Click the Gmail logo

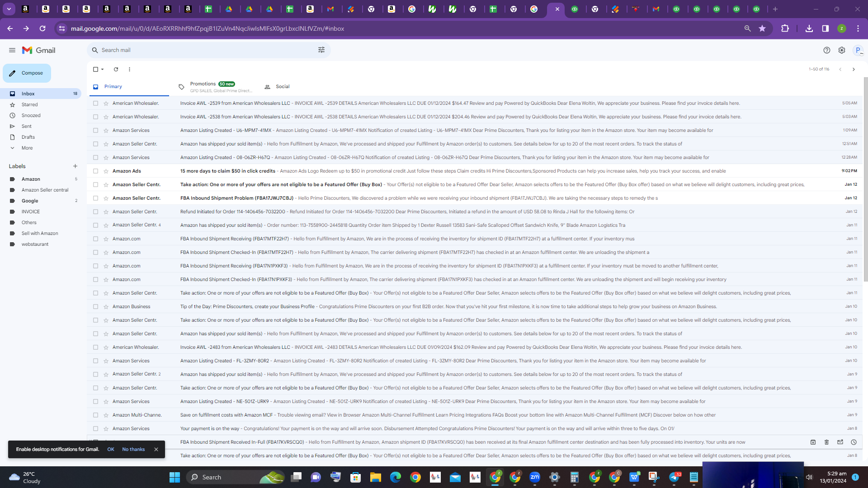pyautogui.click(x=39, y=50)
